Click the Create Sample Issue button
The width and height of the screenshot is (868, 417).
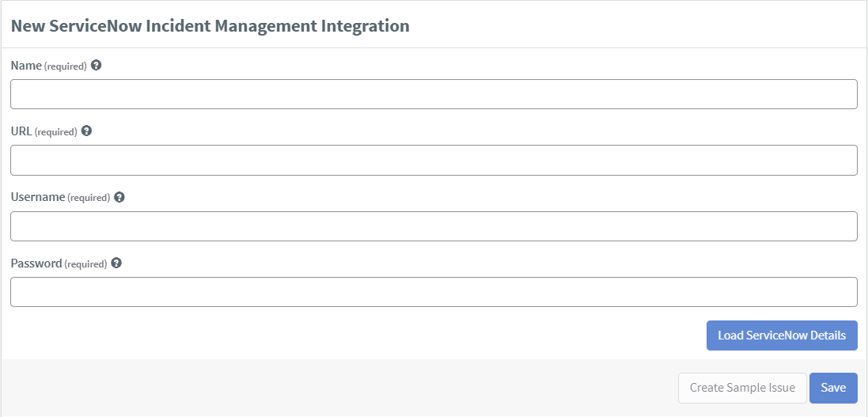(x=742, y=388)
